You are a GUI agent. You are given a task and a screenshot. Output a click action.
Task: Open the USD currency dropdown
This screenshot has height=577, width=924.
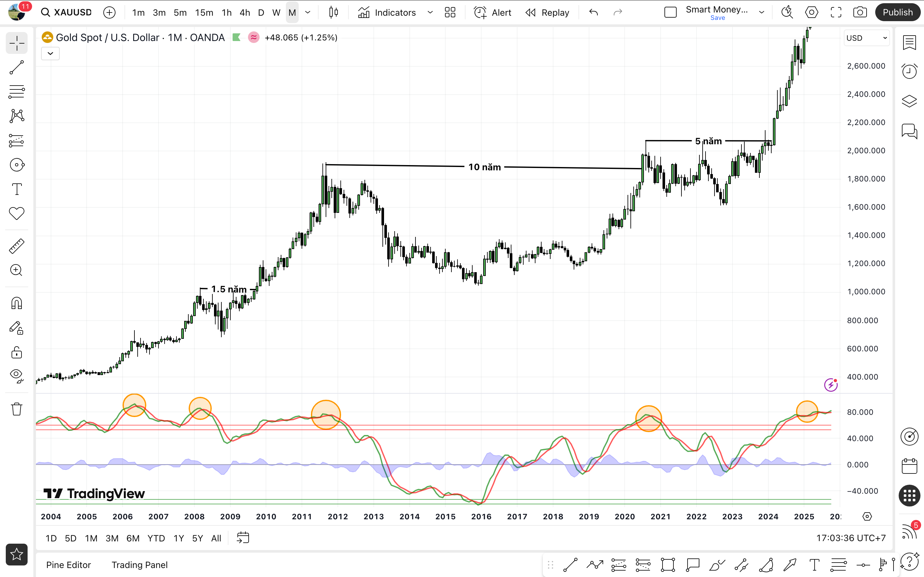coord(866,38)
